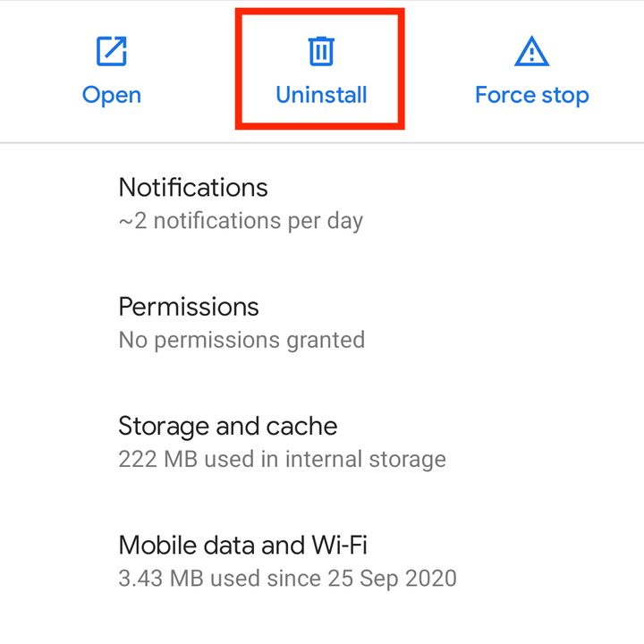Click the "~2 notifications per day" summary
This screenshot has height=644, width=644.
click(x=241, y=221)
